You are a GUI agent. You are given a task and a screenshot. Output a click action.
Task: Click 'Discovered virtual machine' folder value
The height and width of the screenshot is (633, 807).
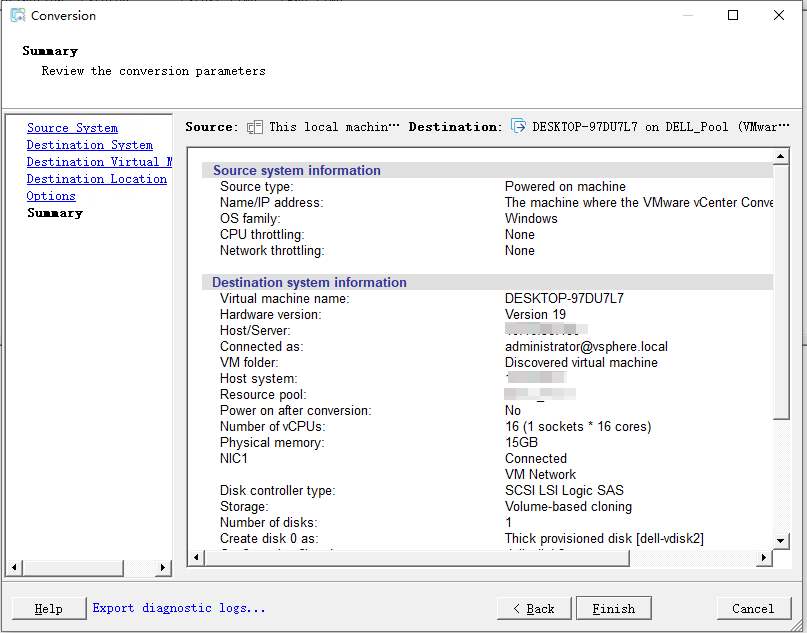pyautogui.click(x=581, y=362)
